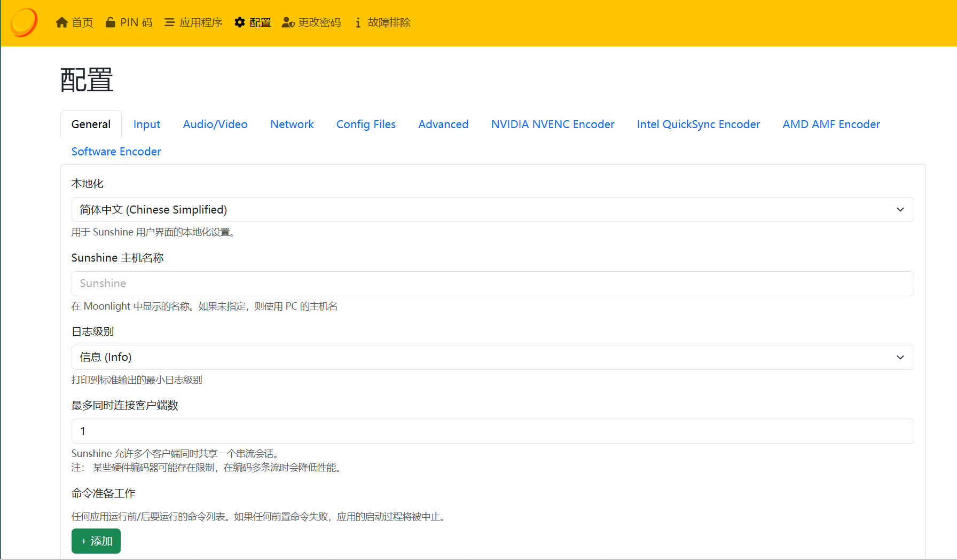Select the Network tab

click(292, 124)
